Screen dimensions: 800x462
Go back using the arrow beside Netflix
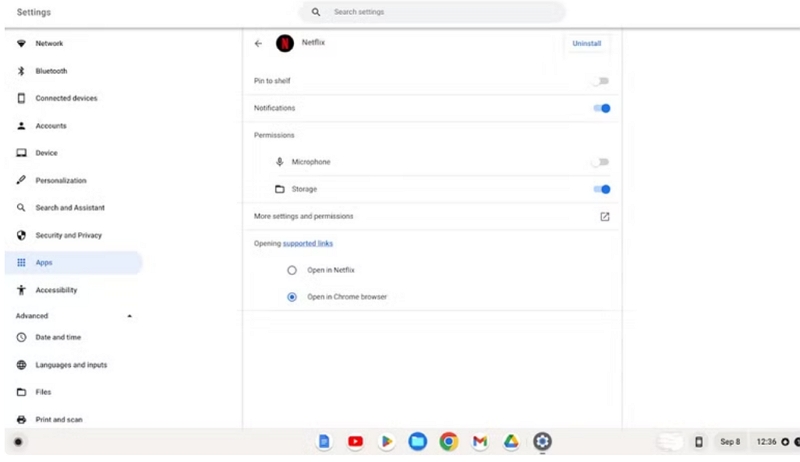[x=258, y=44]
